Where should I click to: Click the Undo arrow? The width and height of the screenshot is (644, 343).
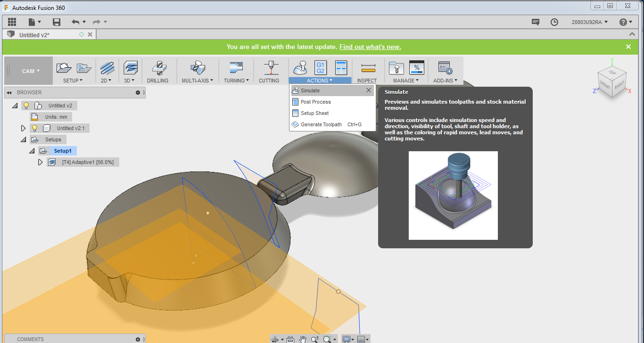[x=75, y=22]
